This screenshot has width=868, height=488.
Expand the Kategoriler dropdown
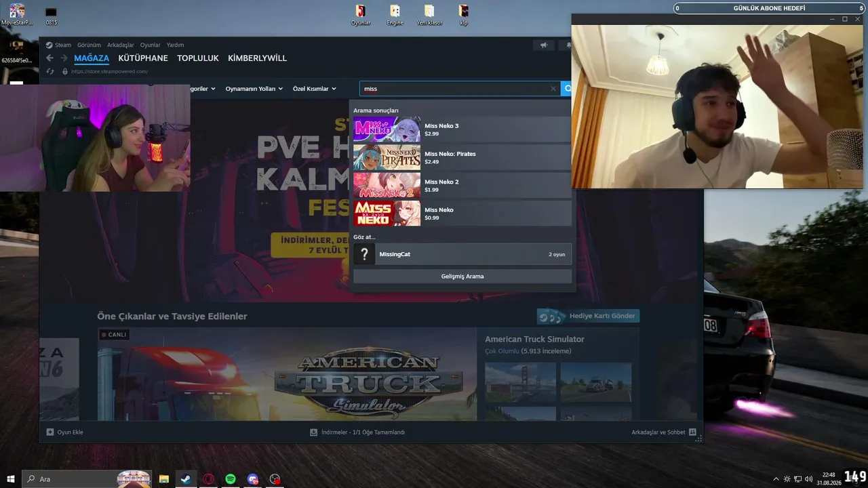click(203, 89)
